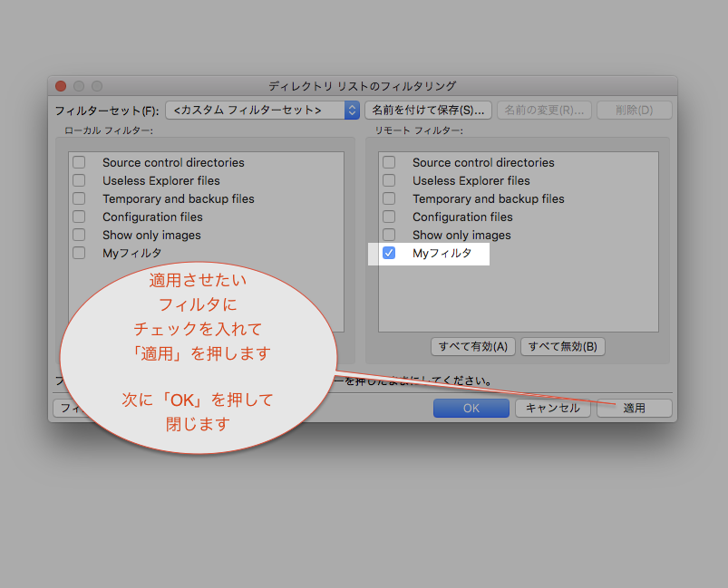
Task: Check local Source control directories filter
Action: coord(80,162)
